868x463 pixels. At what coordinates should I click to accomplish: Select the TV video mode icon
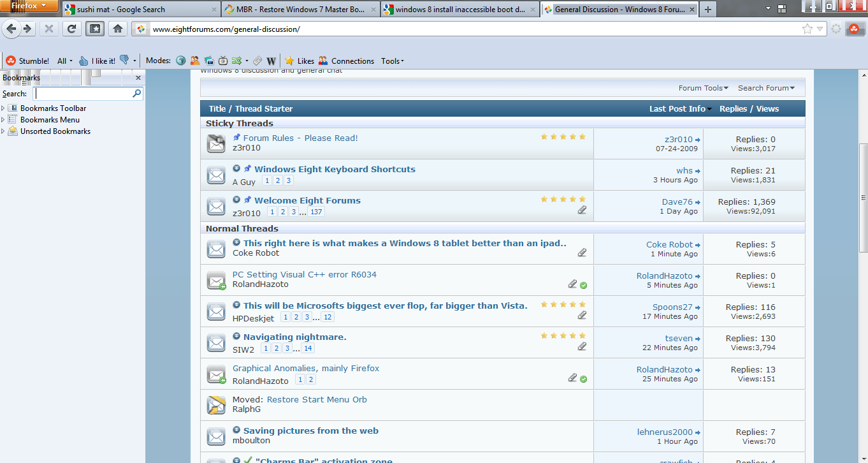coord(223,61)
